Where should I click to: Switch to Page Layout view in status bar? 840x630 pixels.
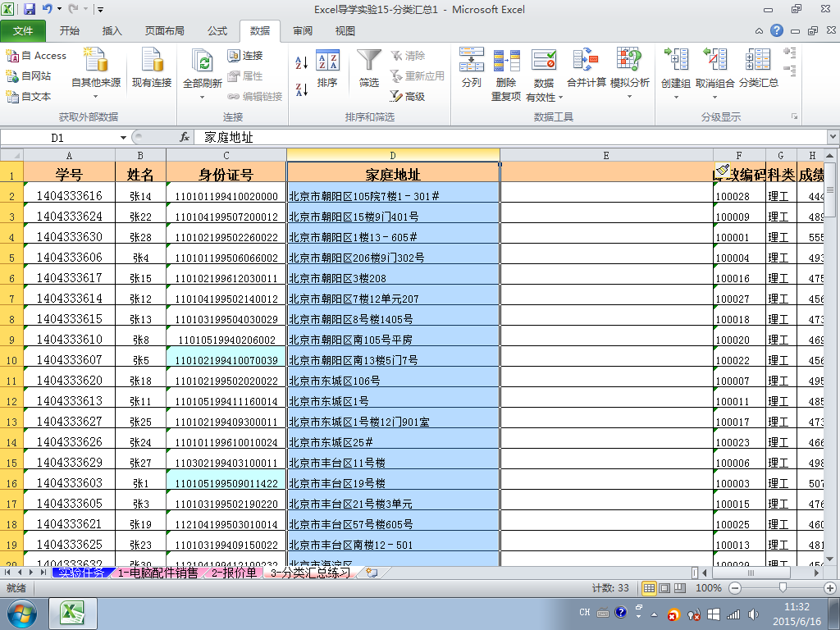point(664,587)
